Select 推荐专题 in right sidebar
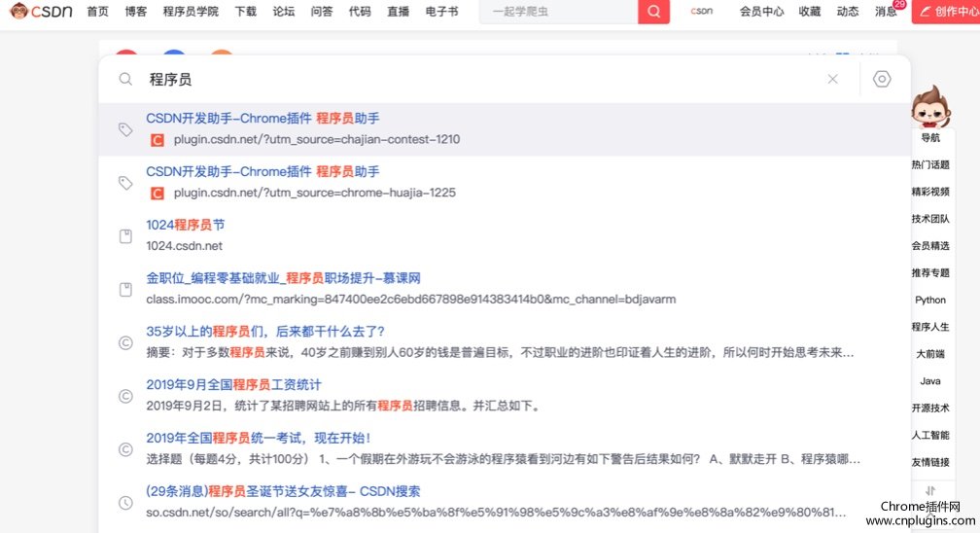The width and height of the screenshot is (980, 533). pyautogui.click(x=930, y=272)
